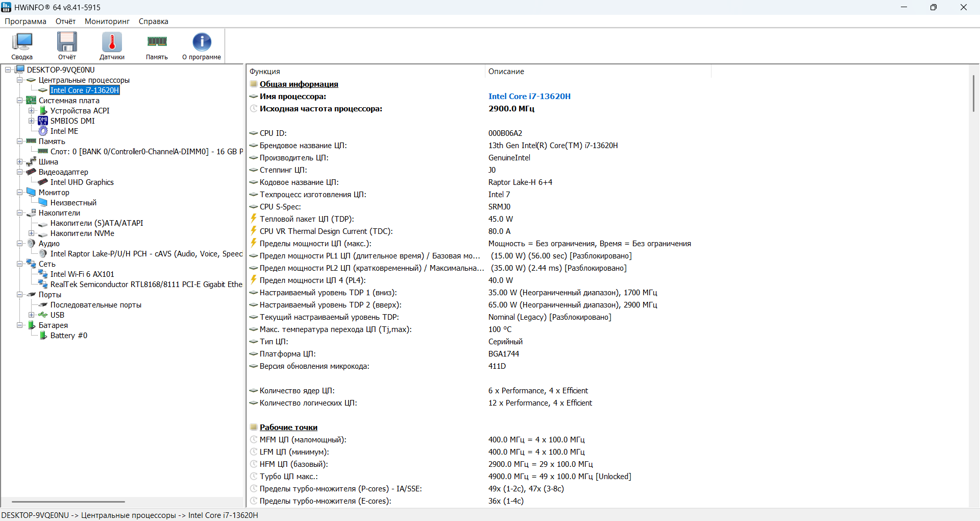Select the Слот: 0 memory DIMM entry
The height and width of the screenshot is (521, 980).
146,151
